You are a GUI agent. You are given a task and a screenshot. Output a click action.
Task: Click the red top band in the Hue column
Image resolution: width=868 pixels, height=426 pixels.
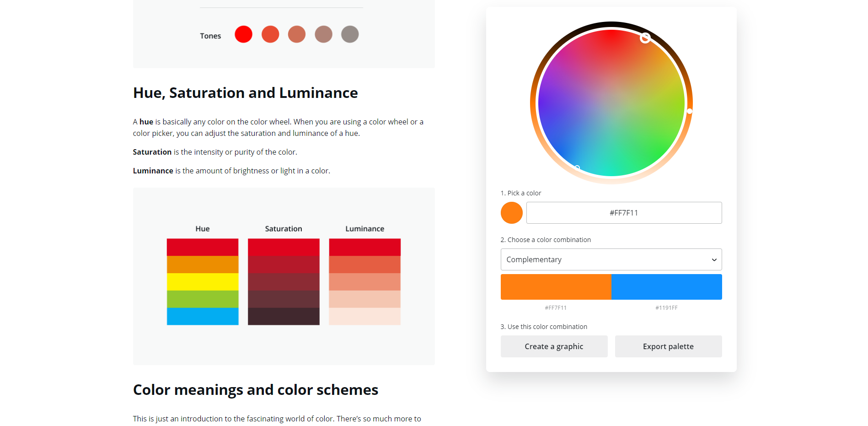pyautogui.click(x=203, y=247)
